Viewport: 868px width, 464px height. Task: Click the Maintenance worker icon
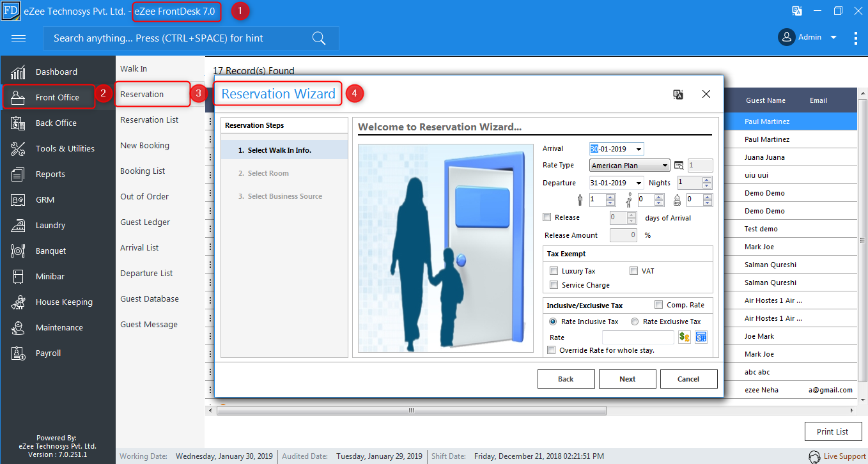coord(18,328)
